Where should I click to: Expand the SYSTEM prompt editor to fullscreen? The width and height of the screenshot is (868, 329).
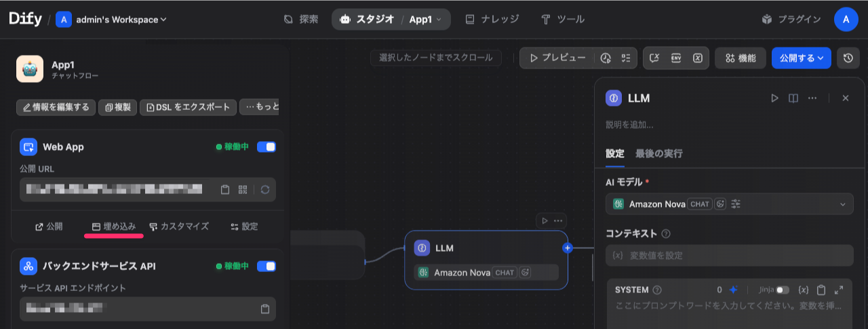point(839,290)
